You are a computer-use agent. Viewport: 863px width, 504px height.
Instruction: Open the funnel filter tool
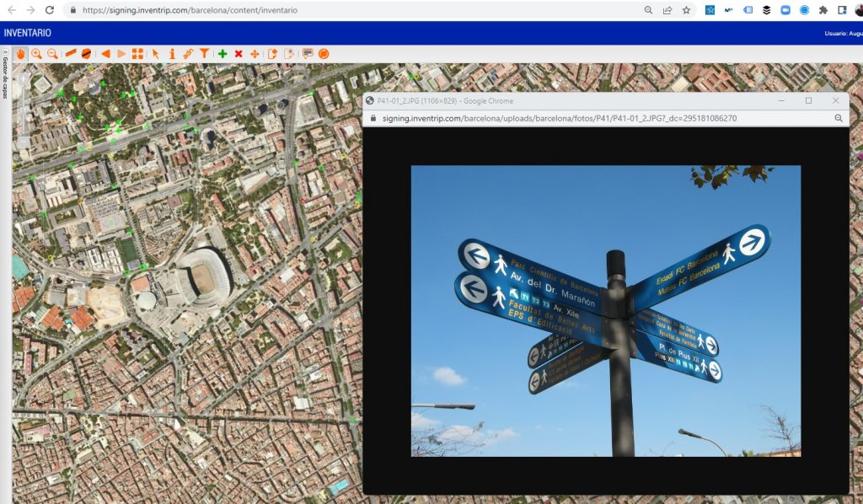click(x=204, y=53)
